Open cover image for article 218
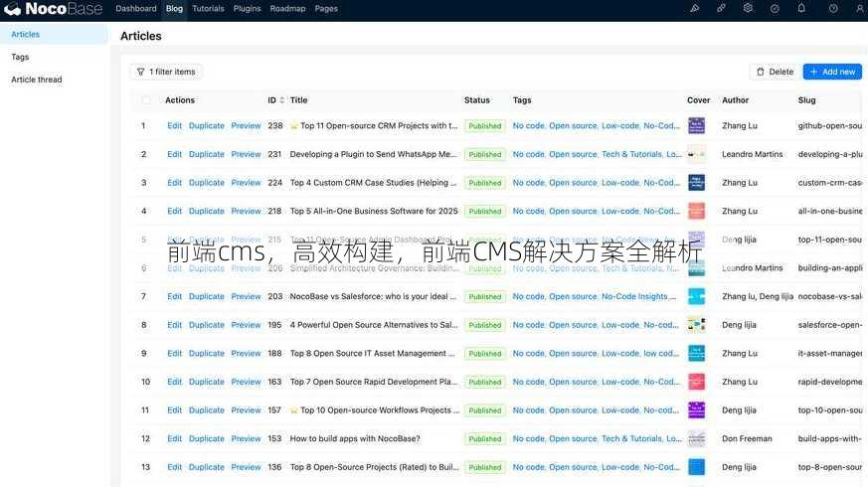This screenshot has width=868, height=487. tap(696, 211)
